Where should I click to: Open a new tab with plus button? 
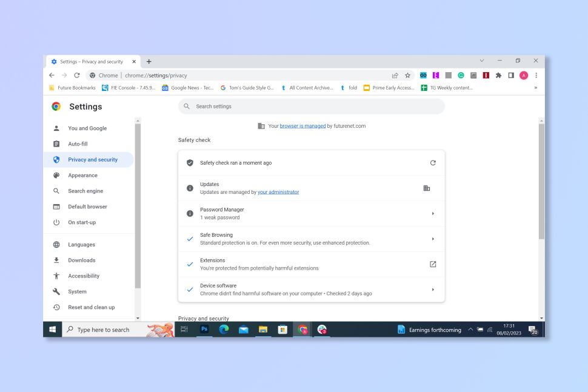(x=149, y=61)
